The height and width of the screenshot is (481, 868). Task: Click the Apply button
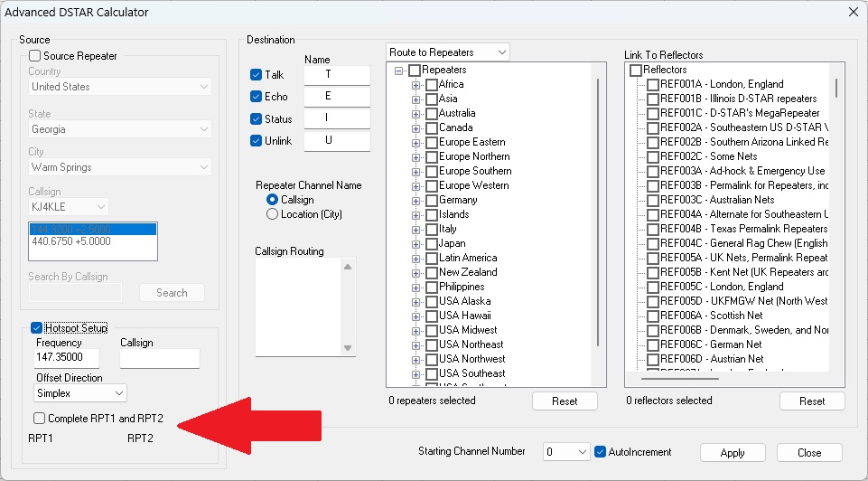click(x=733, y=453)
